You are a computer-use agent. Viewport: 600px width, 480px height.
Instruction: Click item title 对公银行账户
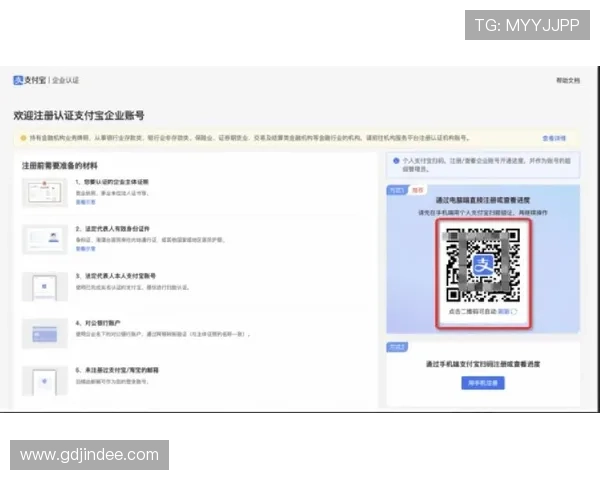[98, 323]
